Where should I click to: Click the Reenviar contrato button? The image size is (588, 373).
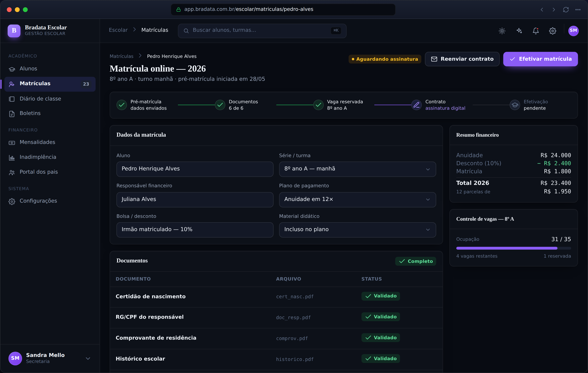click(x=462, y=59)
